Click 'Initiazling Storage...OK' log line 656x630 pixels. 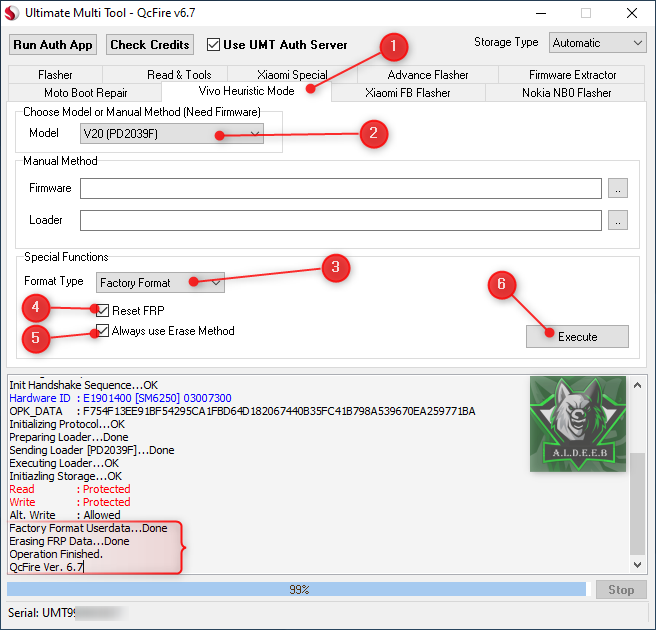tap(66, 476)
